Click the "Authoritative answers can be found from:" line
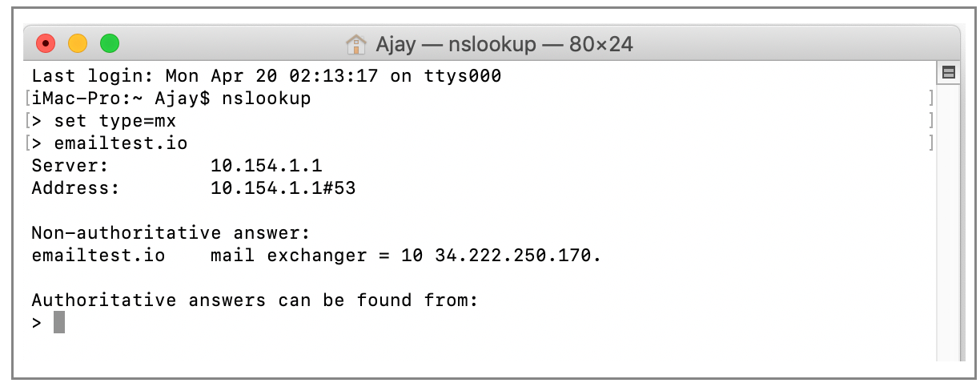The image size is (980, 391). [255, 300]
